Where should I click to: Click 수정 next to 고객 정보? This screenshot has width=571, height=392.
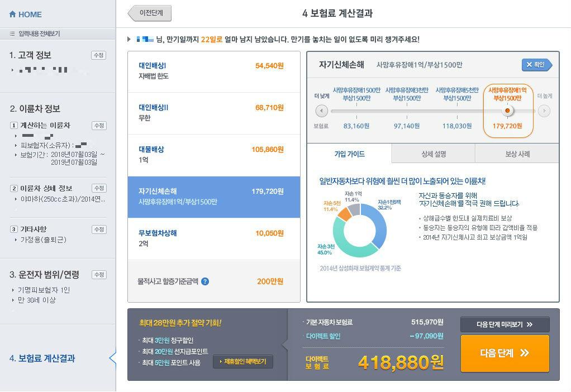coord(98,55)
